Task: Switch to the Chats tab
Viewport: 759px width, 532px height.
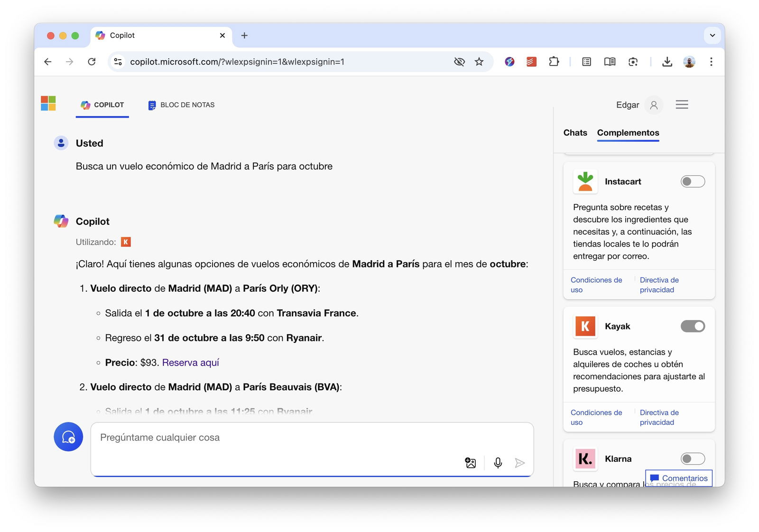Action: tap(575, 133)
